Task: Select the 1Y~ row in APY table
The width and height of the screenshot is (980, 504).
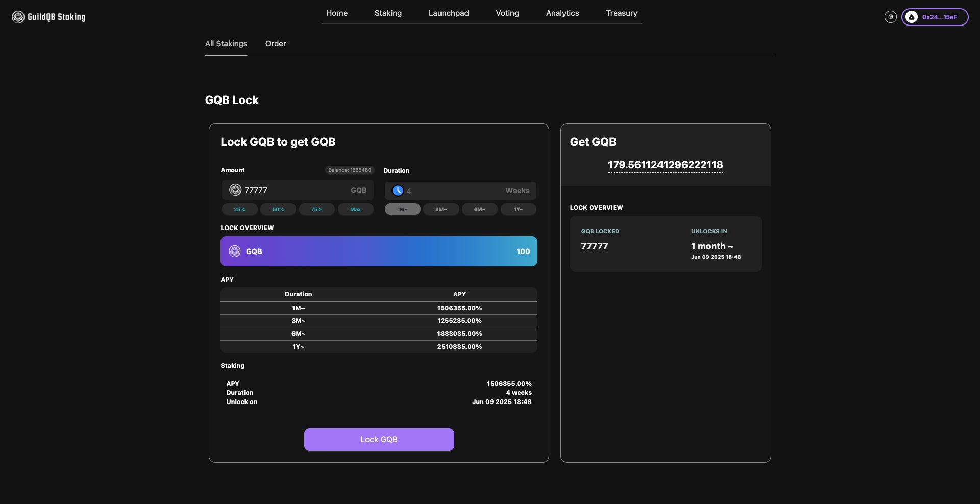Action: tap(379, 347)
